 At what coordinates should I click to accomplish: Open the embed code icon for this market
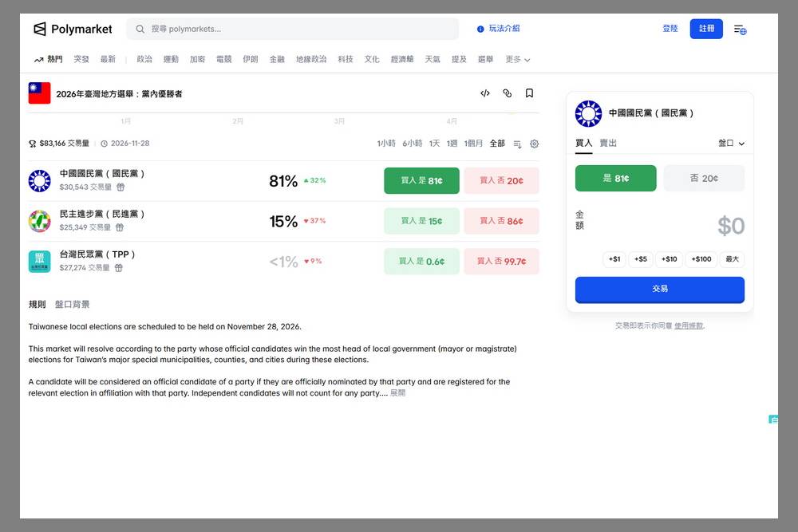coord(484,93)
